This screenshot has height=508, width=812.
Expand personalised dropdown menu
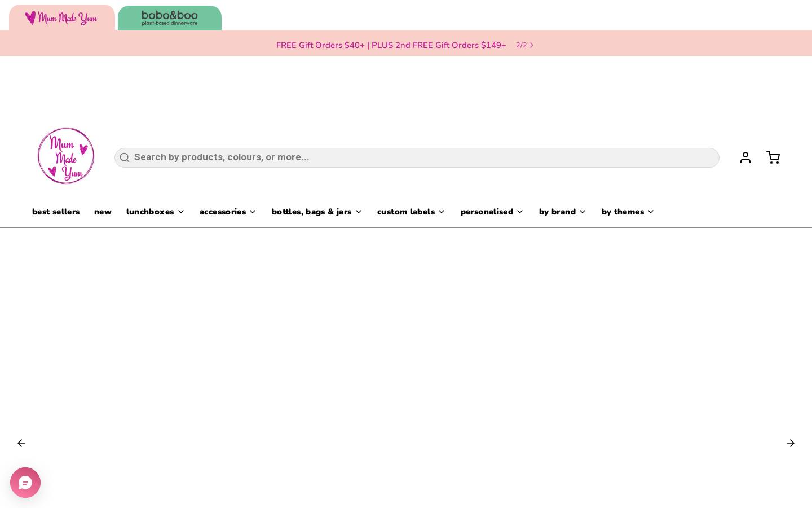pos(492,212)
